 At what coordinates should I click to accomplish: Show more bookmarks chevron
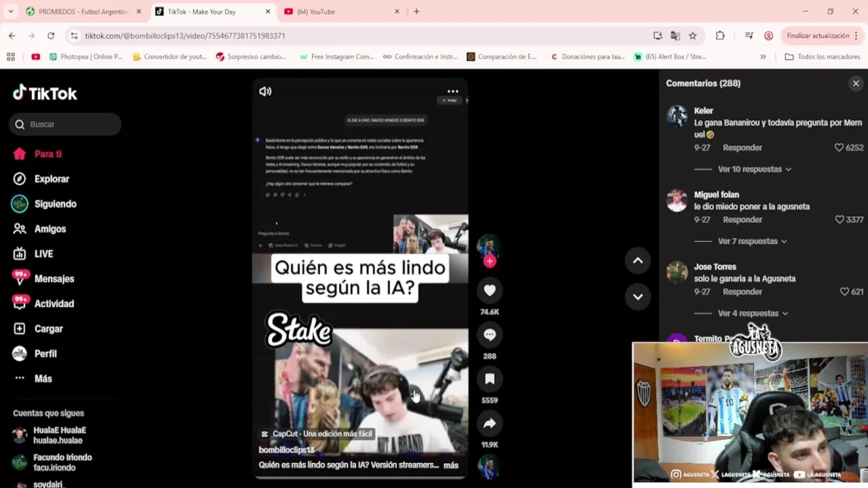coord(763,57)
